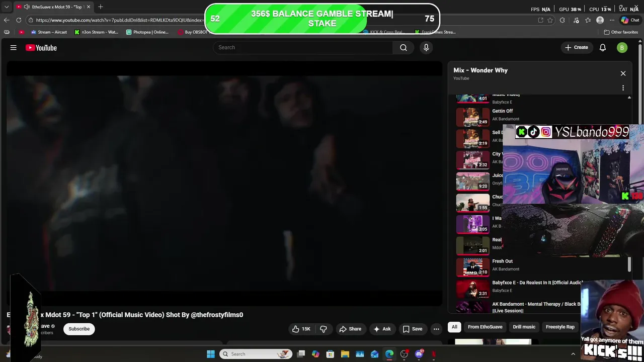Viewport: 644px width, 362px height.
Task: Open the Edge profile avatar
Action: tap(600, 20)
